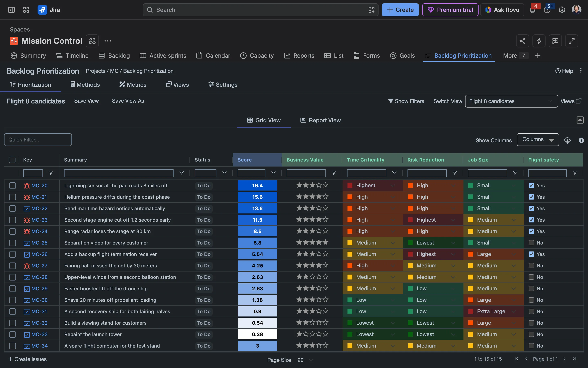Open the automation lightning bolt icon
588x368 pixels.
click(x=539, y=41)
